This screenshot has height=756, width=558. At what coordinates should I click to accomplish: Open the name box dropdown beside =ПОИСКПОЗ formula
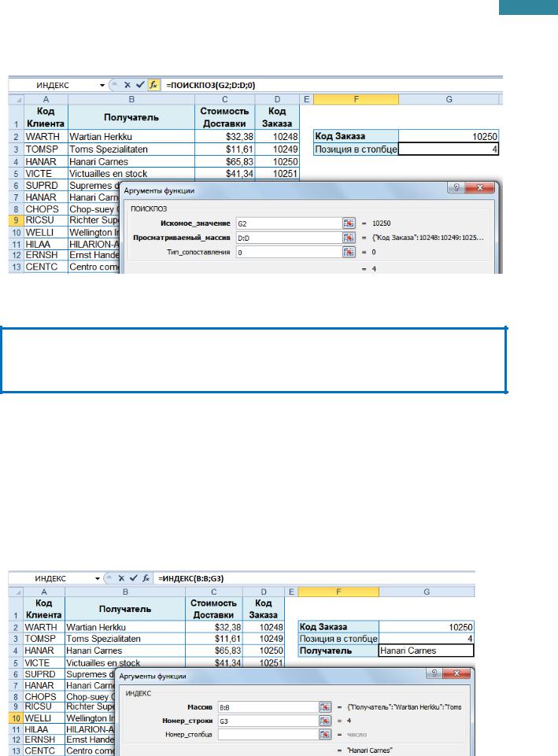[102, 85]
